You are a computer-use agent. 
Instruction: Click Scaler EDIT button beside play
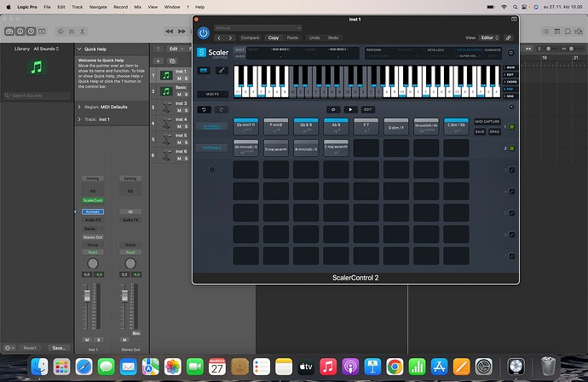coord(368,110)
